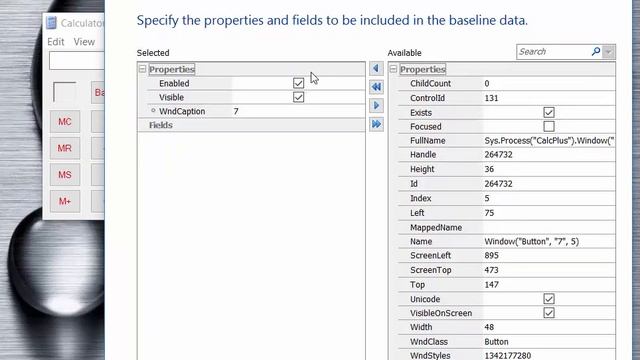Toggle the Exists checkbox in Available

[x=549, y=112]
